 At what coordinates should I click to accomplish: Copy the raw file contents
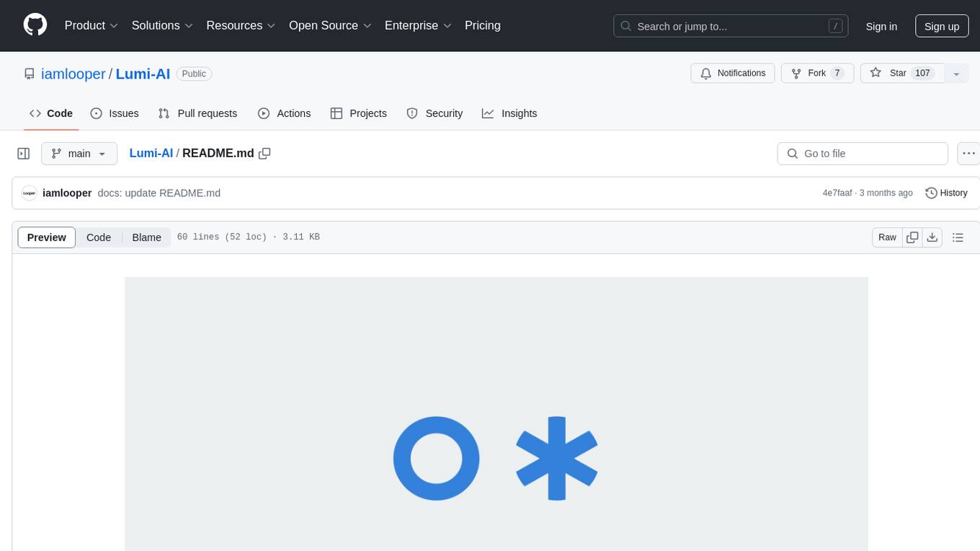(913, 237)
